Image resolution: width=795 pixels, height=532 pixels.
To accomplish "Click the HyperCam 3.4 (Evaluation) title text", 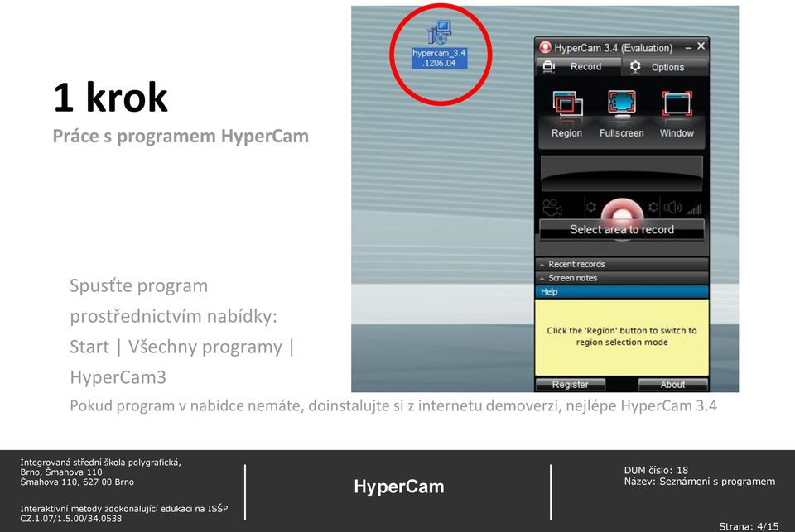I will 613,48.
